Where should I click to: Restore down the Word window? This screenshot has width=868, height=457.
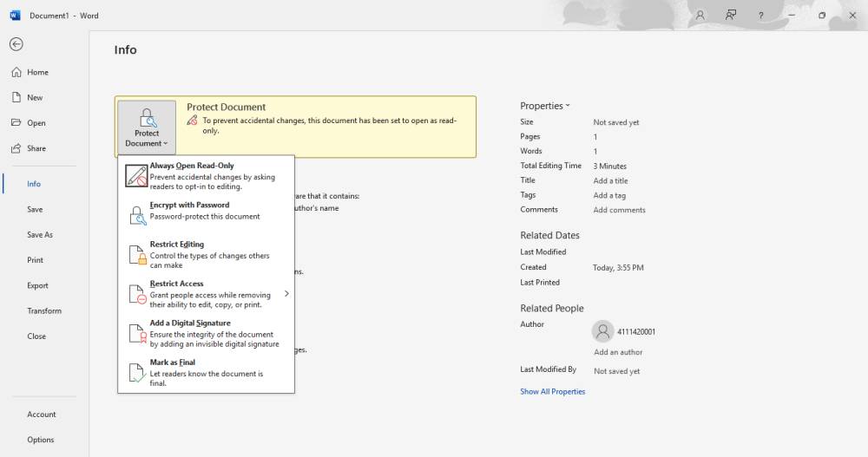point(822,16)
